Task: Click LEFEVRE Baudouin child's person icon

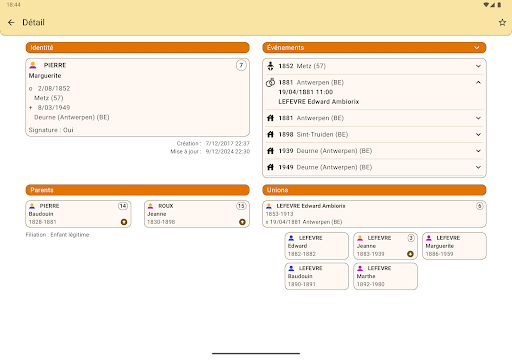Action: [x=291, y=268]
